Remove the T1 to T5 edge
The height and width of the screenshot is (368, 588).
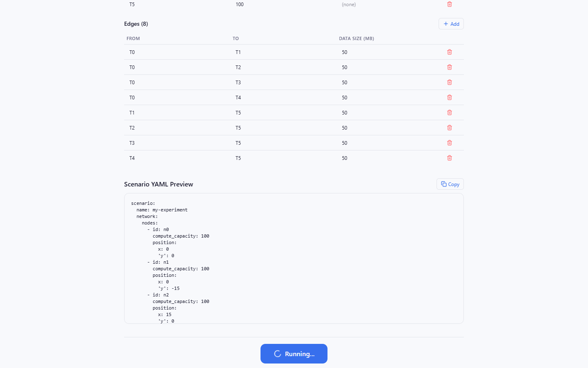(x=449, y=112)
